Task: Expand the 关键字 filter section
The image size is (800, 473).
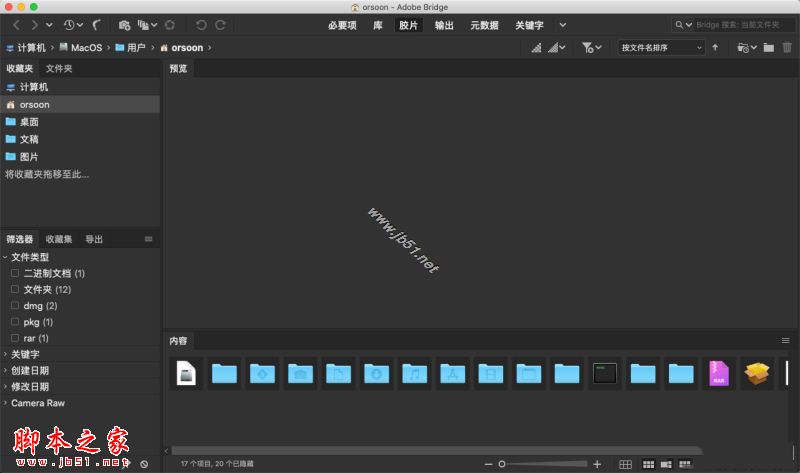Action: 5,354
